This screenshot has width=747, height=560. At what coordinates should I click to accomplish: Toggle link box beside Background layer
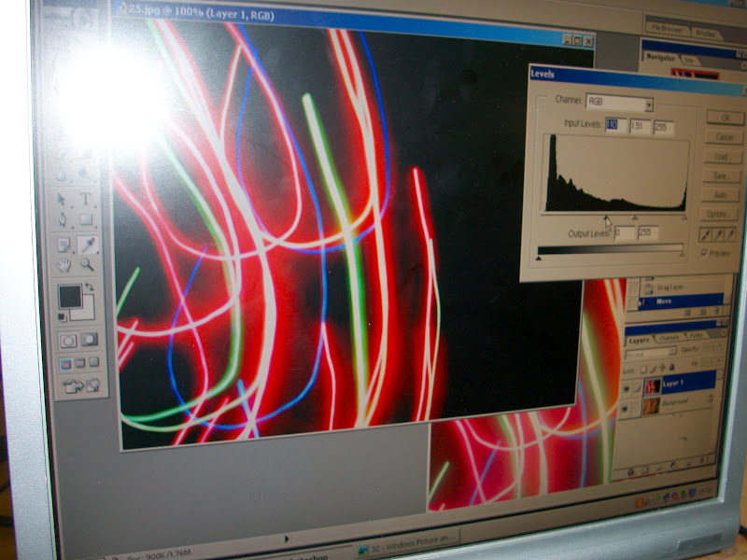pos(637,408)
